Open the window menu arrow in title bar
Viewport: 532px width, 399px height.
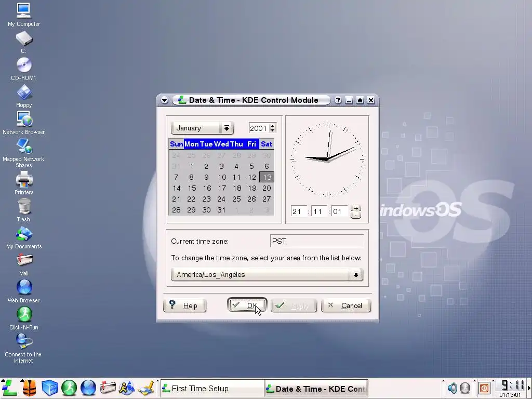[165, 100]
